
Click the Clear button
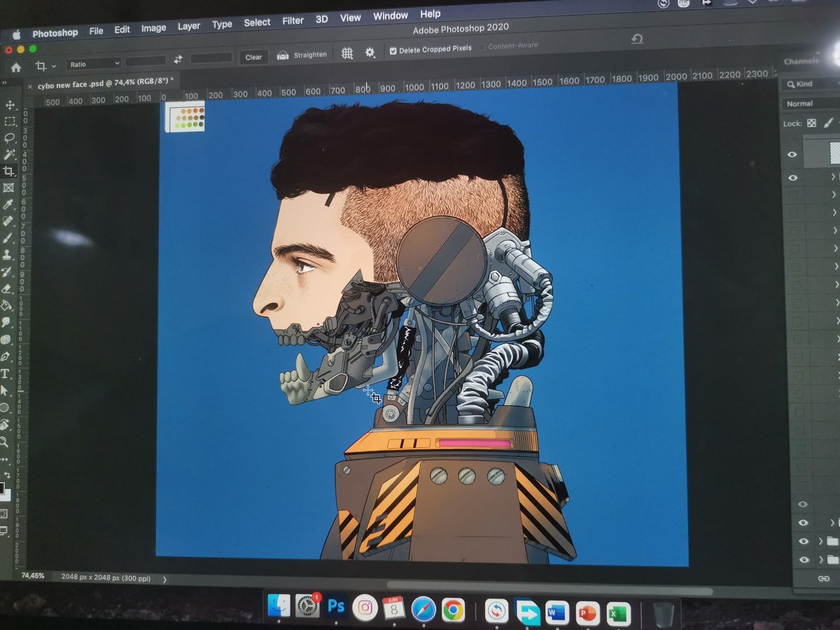(253, 57)
